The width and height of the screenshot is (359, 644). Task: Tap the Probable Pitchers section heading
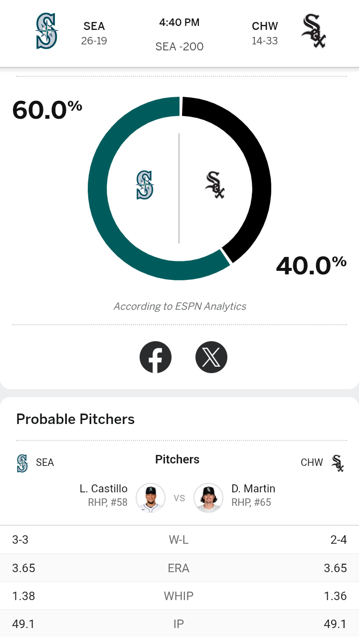pyautogui.click(x=75, y=419)
